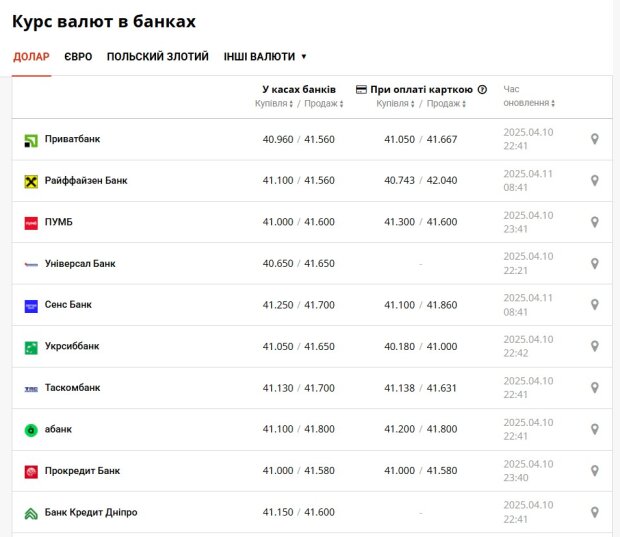This screenshot has height=537, width=620.
Task: Sort by card payment Продаж column
Action: pyautogui.click(x=446, y=104)
